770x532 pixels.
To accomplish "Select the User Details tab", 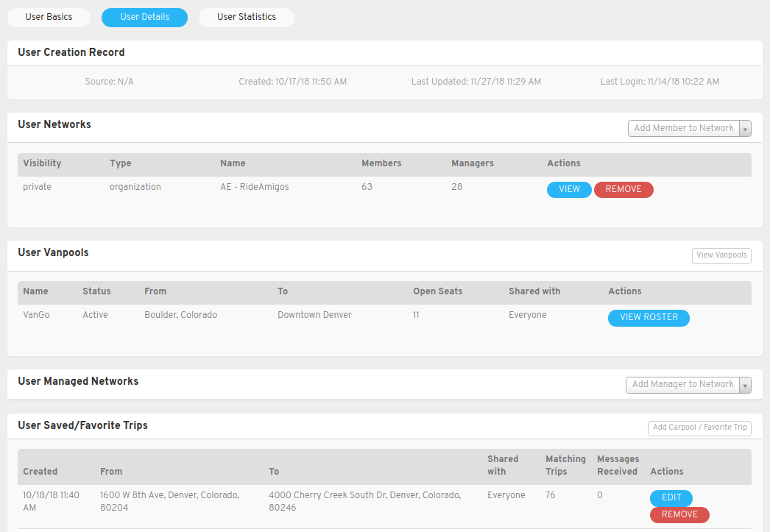I will (144, 17).
